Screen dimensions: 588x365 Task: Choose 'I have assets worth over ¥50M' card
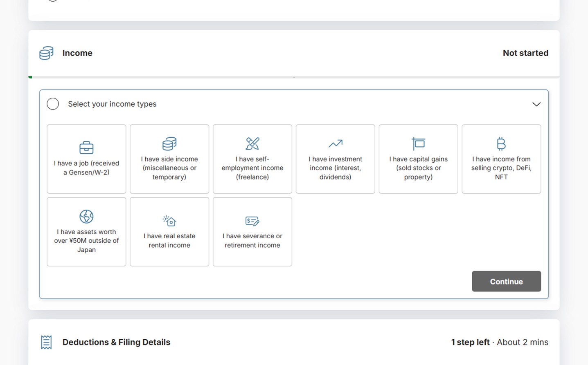click(x=86, y=232)
